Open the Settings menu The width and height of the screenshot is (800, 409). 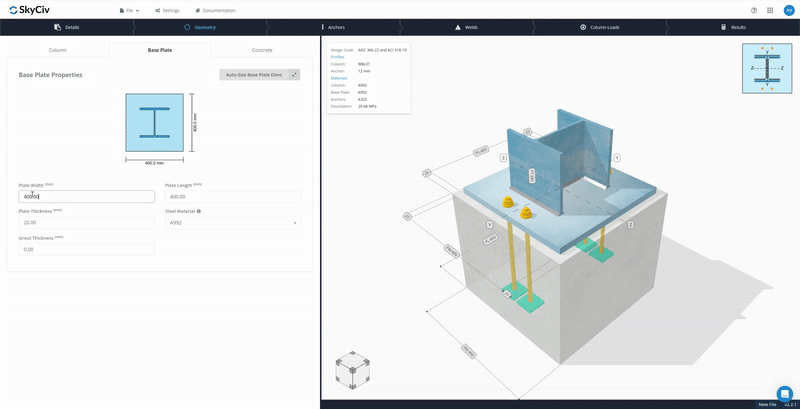[x=169, y=9]
